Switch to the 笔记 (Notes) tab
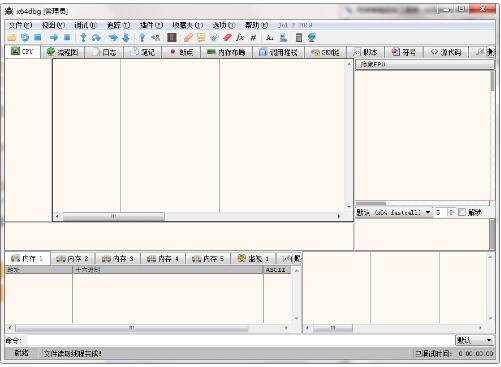 [143, 52]
